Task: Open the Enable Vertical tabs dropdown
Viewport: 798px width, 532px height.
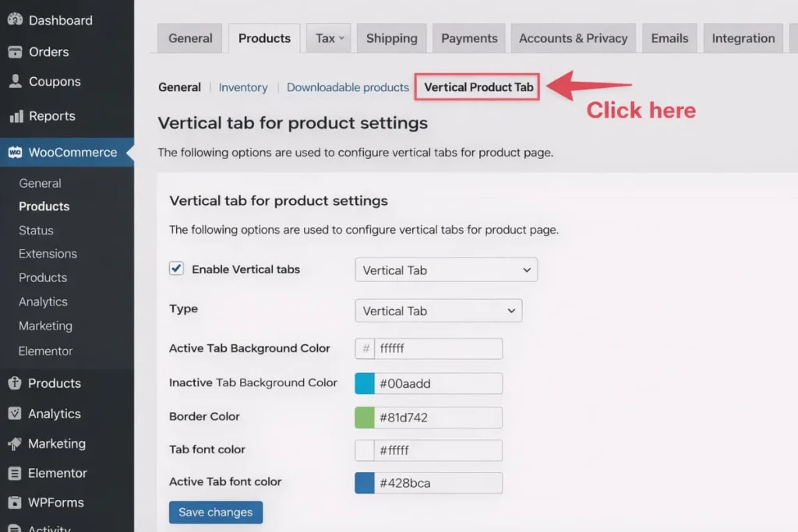Action: click(x=446, y=270)
